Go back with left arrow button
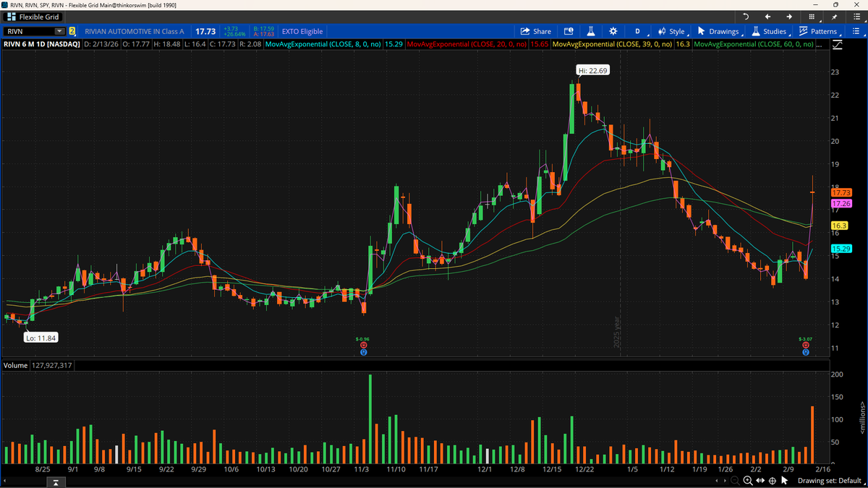 click(x=767, y=17)
